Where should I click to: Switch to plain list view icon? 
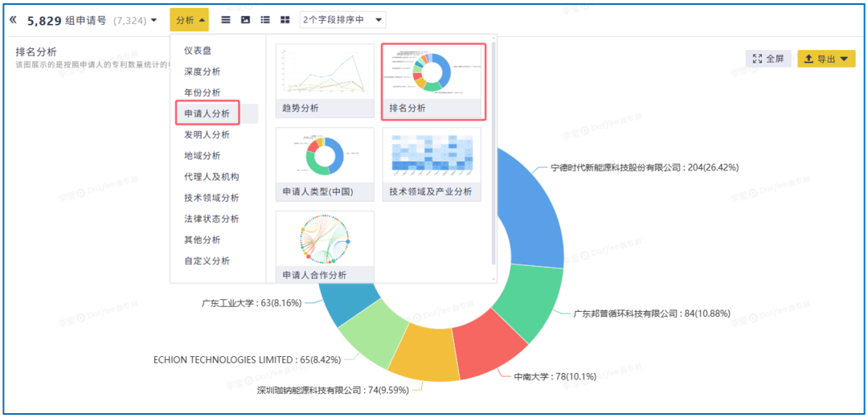[x=226, y=20]
